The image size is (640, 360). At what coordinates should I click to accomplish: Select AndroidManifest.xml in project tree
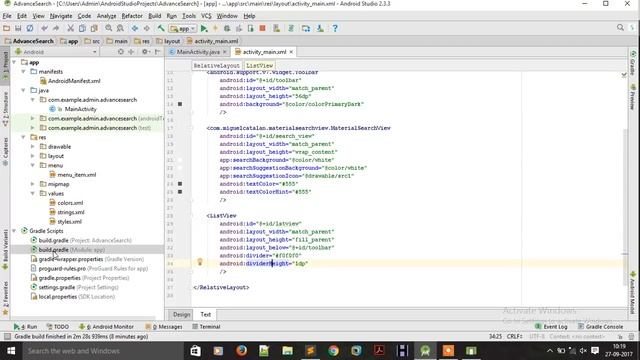click(x=74, y=81)
